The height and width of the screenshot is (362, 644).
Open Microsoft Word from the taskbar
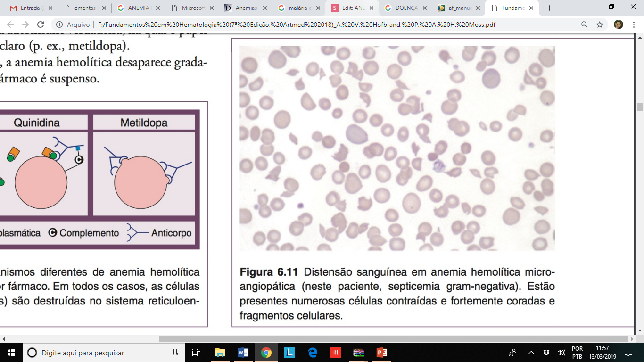point(243,353)
